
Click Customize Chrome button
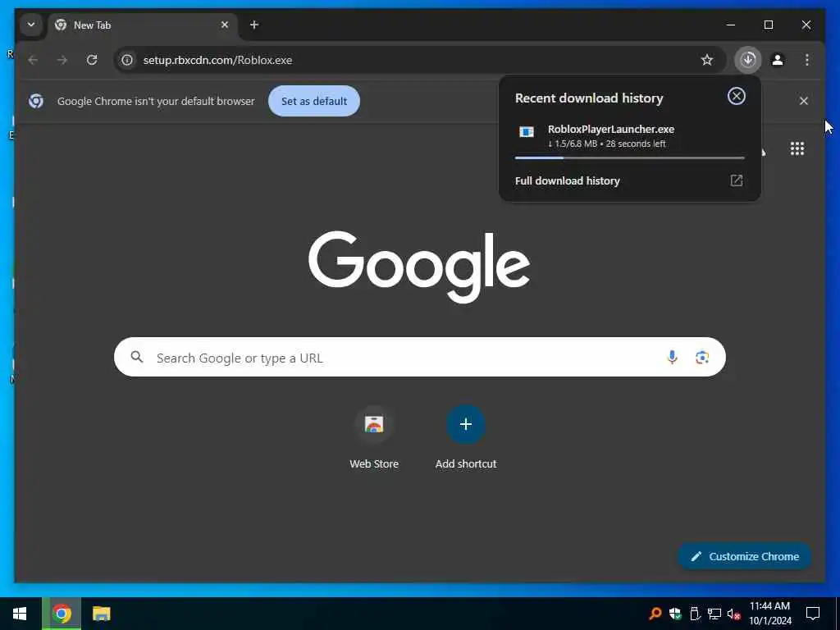pyautogui.click(x=745, y=557)
